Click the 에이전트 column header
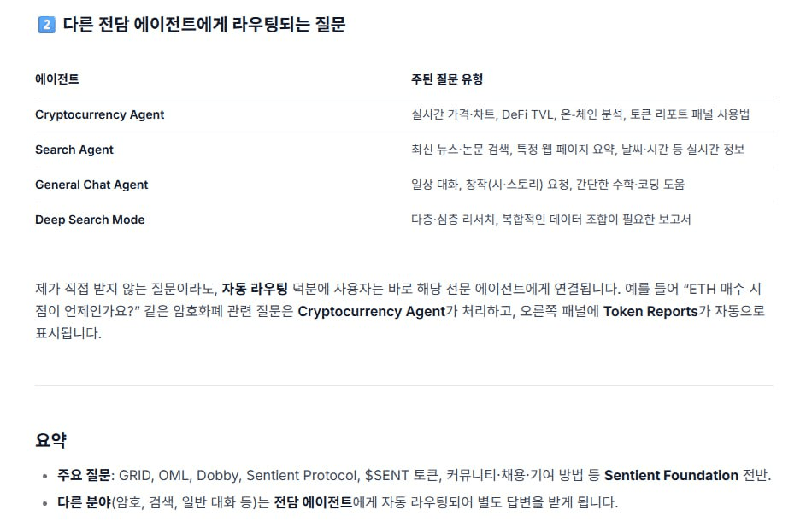 click(57, 79)
